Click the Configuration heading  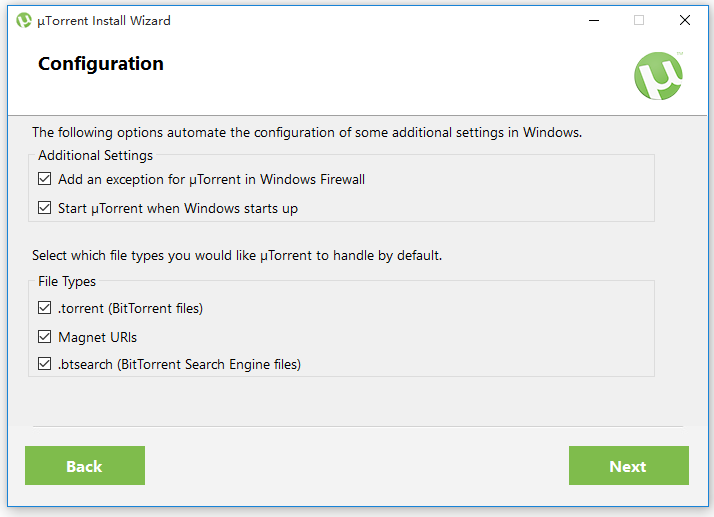pos(101,64)
